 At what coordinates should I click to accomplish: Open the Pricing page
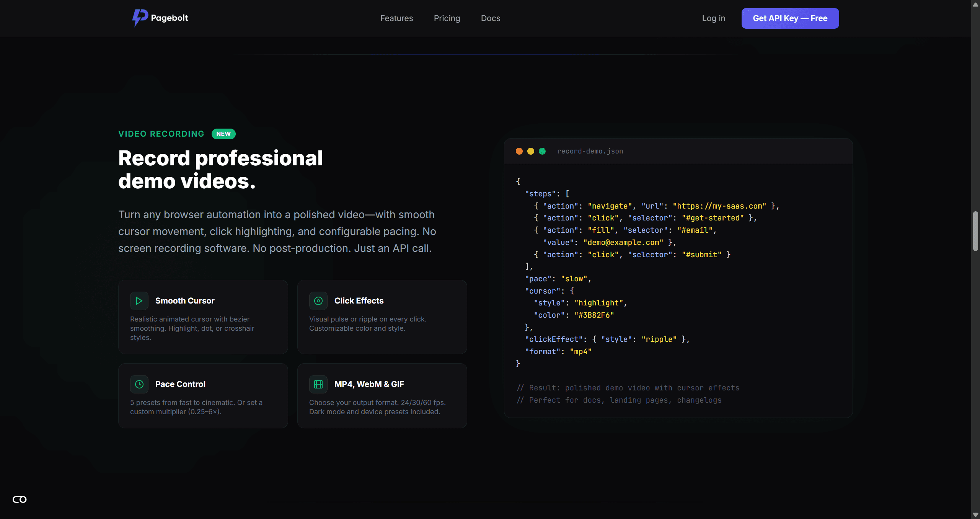(447, 18)
